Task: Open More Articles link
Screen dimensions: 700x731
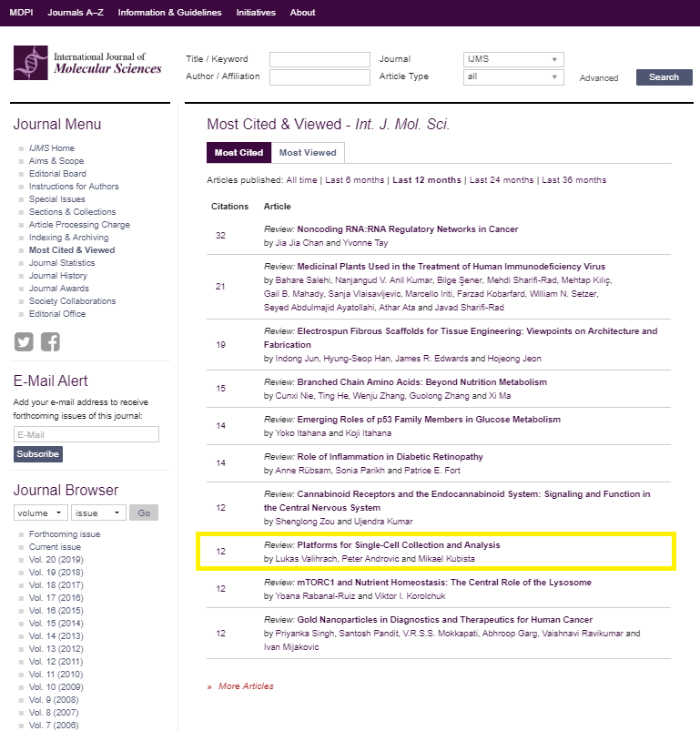Action: point(246,686)
